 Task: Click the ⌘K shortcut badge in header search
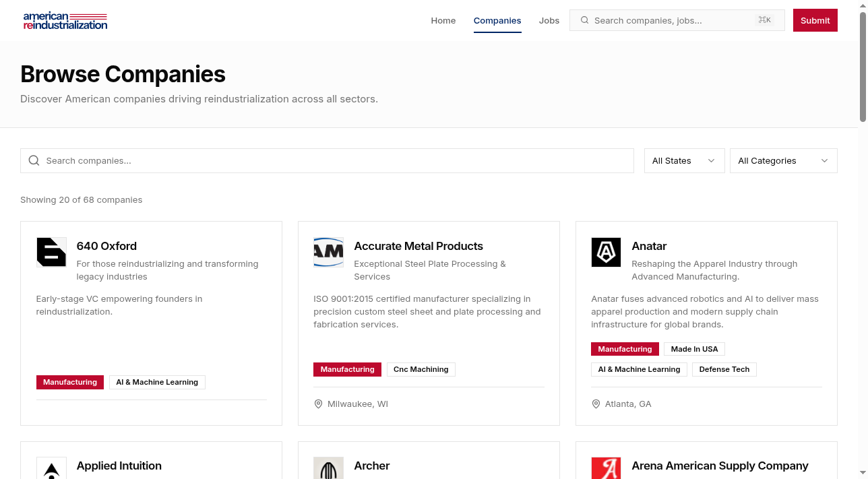click(x=765, y=20)
